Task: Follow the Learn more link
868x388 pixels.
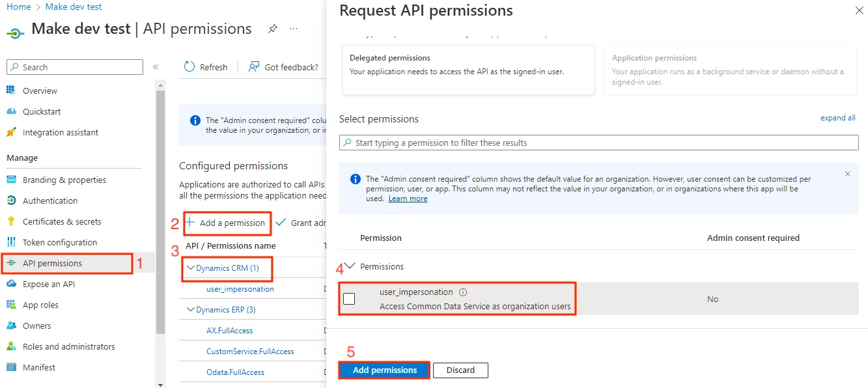Action: pos(408,199)
